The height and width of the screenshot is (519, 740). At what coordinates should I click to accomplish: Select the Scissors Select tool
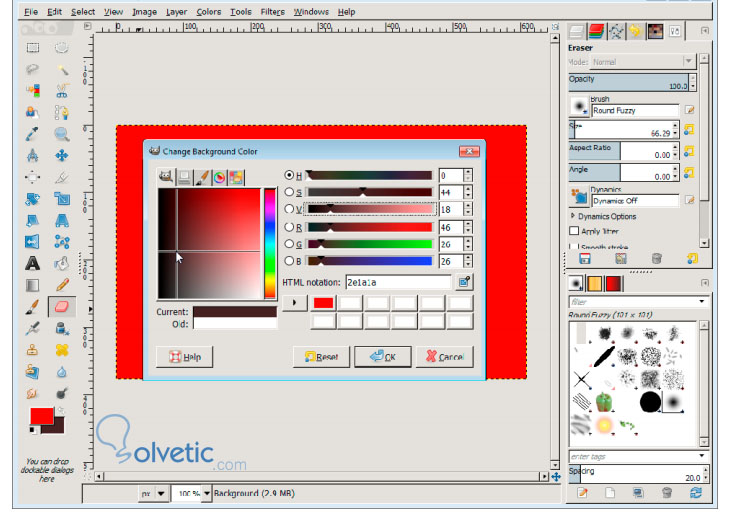click(61, 91)
